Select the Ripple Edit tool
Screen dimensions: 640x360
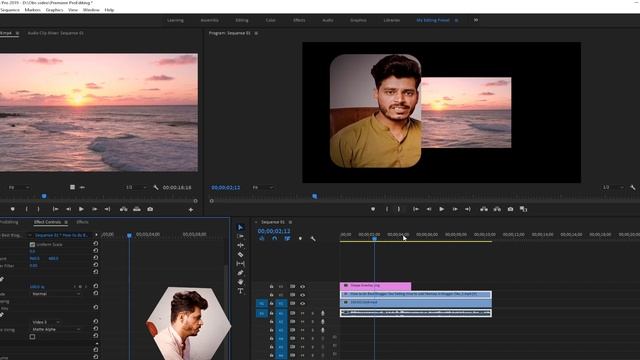click(240, 245)
